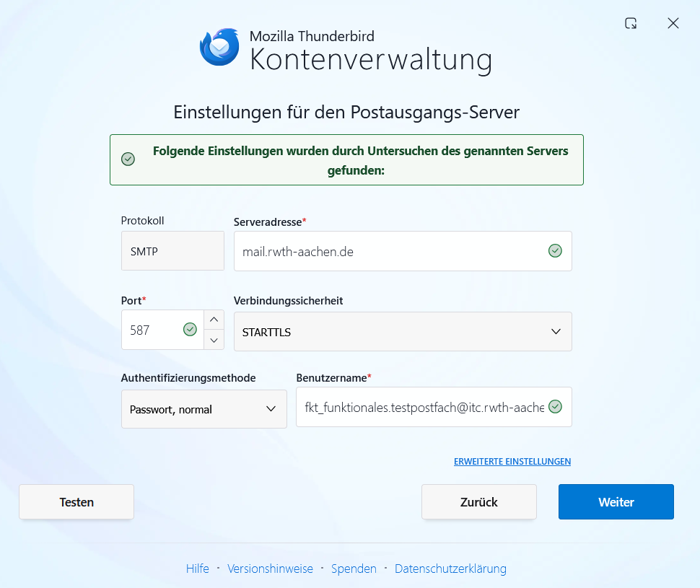Open the Spenden link
Screen dimensions: 700x588
(x=354, y=569)
